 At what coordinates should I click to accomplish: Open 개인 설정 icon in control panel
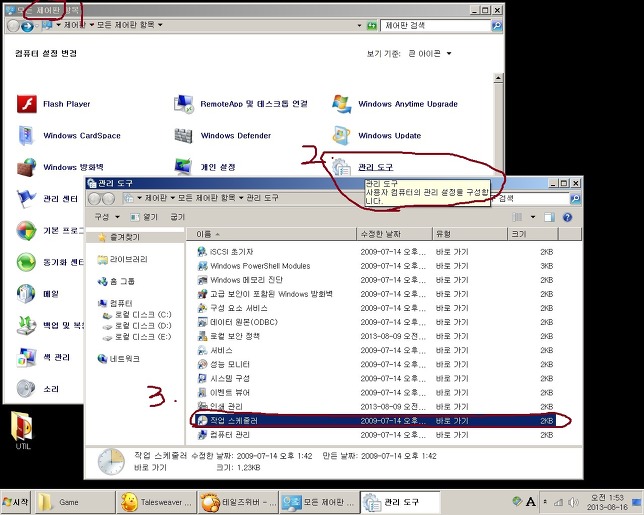[183, 167]
